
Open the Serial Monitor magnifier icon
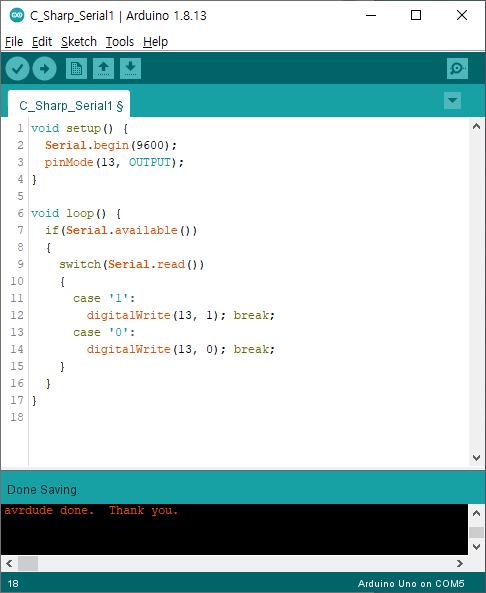[457, 68]
